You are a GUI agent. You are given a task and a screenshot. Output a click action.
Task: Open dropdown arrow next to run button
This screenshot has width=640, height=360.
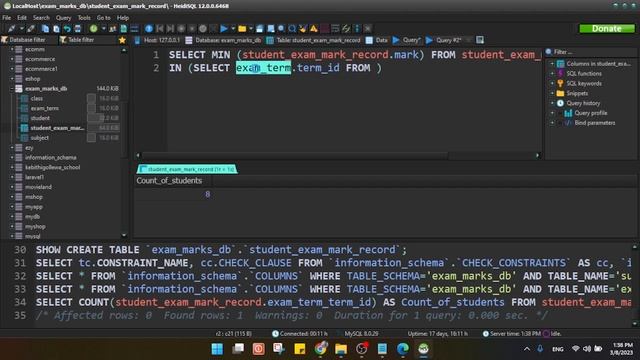pyautogui.click(x=233, y=29)
